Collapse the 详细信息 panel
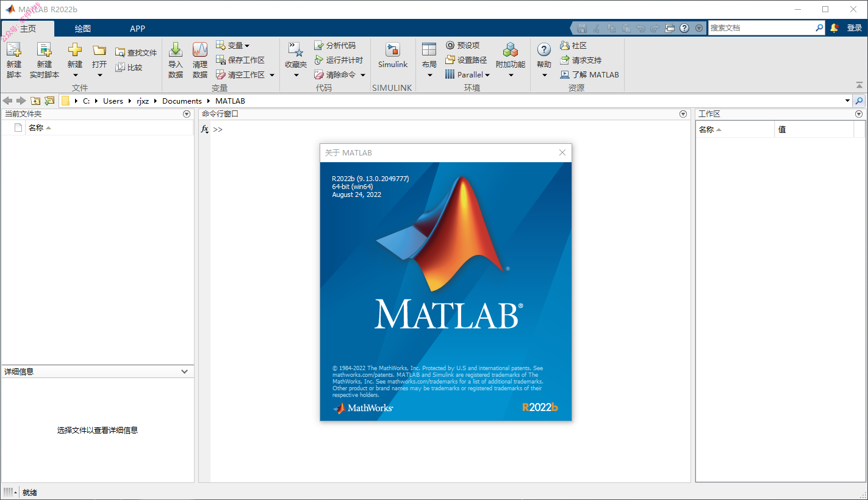This screenshot has width=868, height=500. (185, 371)
